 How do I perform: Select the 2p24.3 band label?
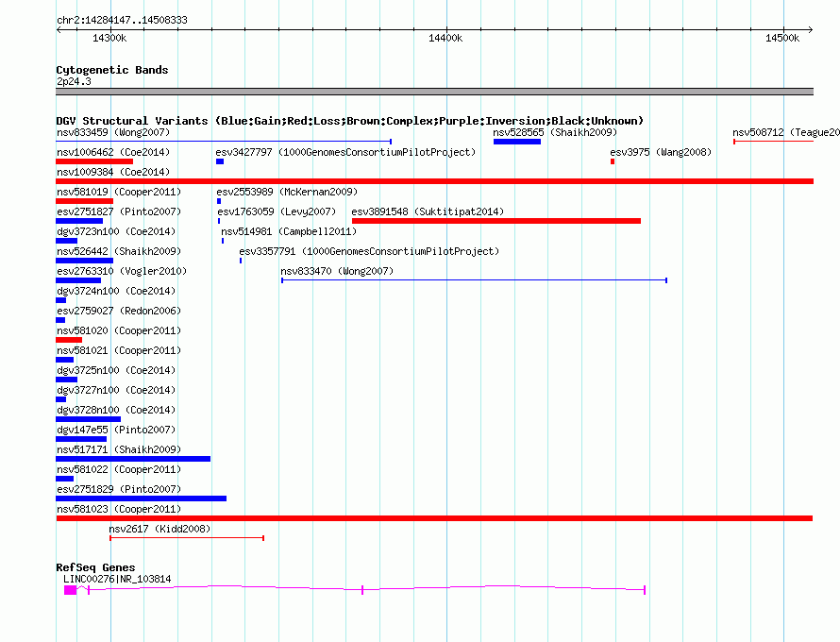[74, 81]
